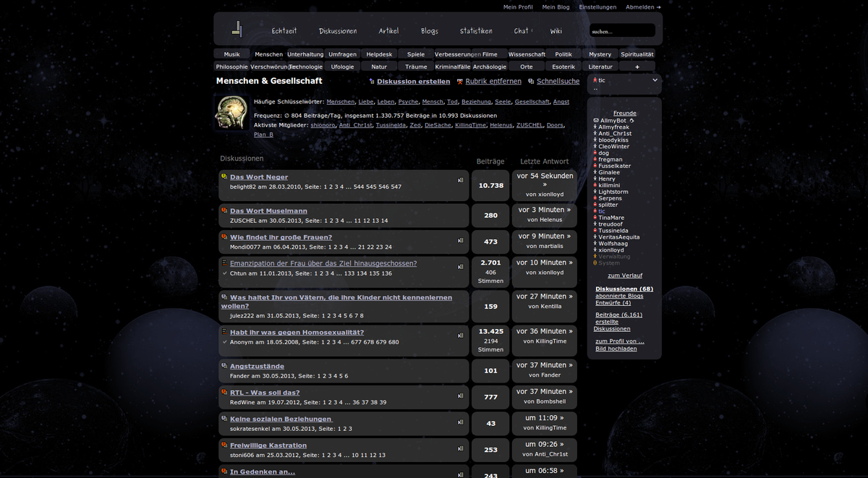Screen dimensions: 868x478
Task: Click the poll icon before 'Emanzipation der Frau'
Action: (224, 263)
